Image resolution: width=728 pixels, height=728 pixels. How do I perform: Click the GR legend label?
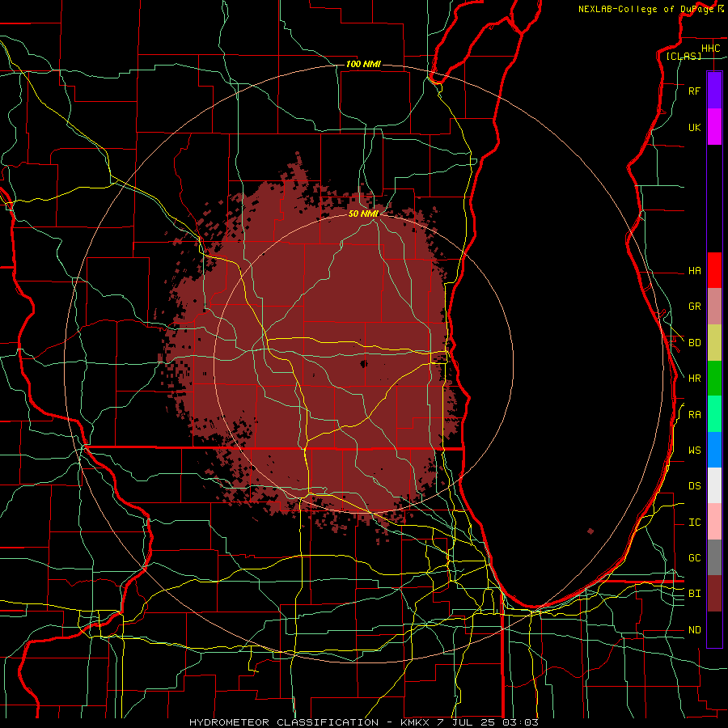pos(694,307)
